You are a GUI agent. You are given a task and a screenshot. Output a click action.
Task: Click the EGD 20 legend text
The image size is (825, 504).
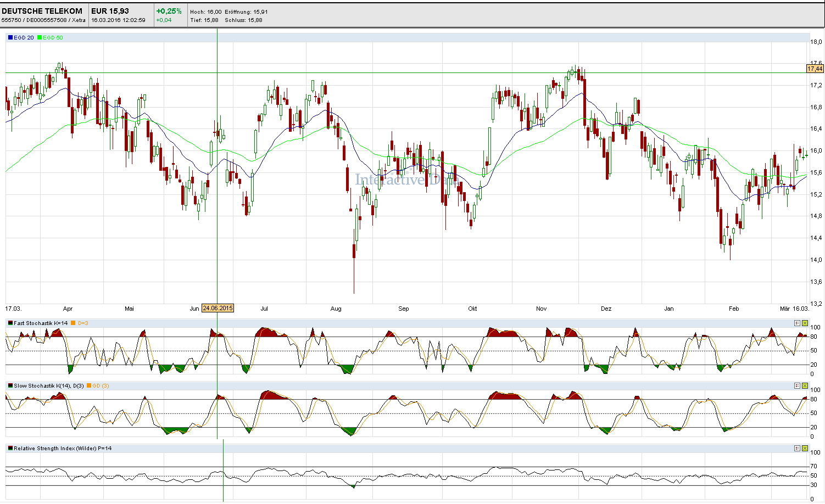pyautogui.click(x=24, y=38)
